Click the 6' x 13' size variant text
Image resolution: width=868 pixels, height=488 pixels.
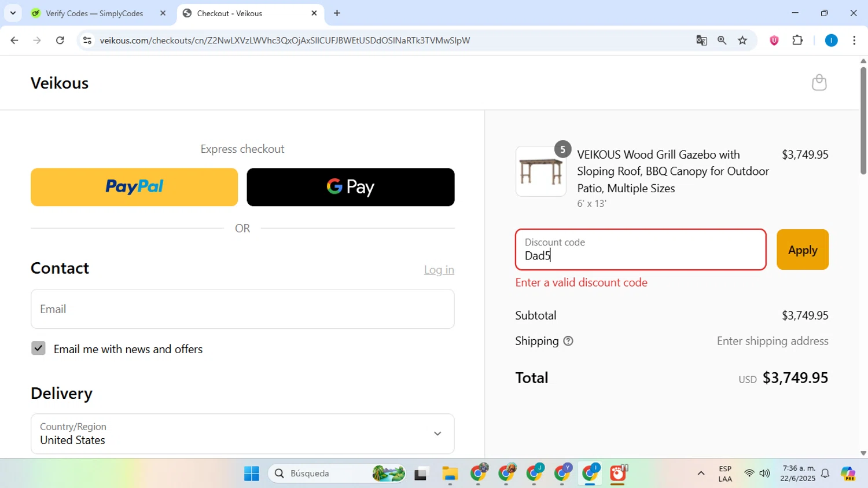click(x=591, y=204)
